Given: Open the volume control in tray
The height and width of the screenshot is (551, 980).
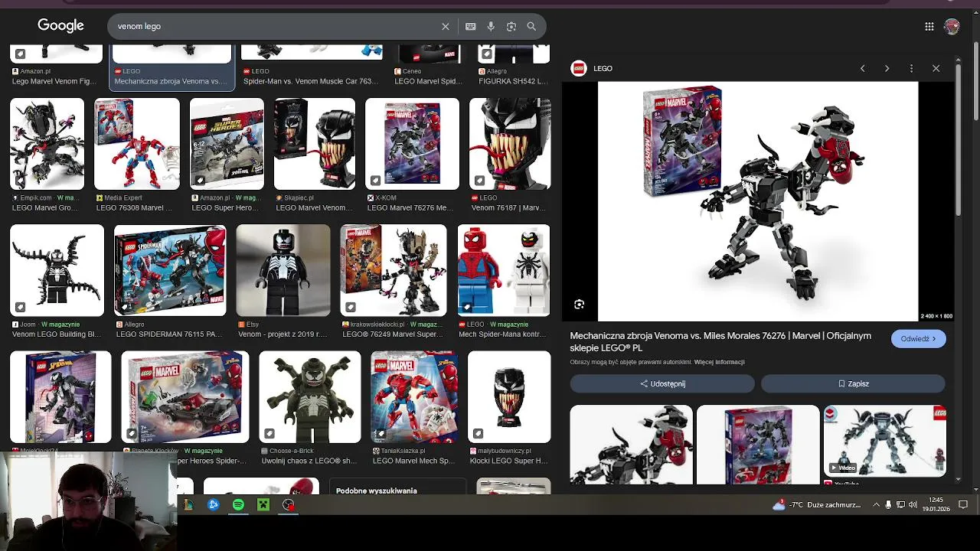Looking at the screenshot, I should pyautogui.click(x=913, y=504).
